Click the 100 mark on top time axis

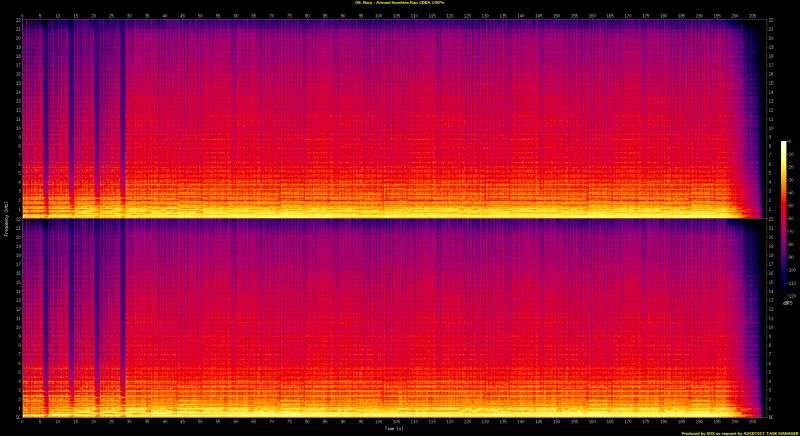[379, 16]
